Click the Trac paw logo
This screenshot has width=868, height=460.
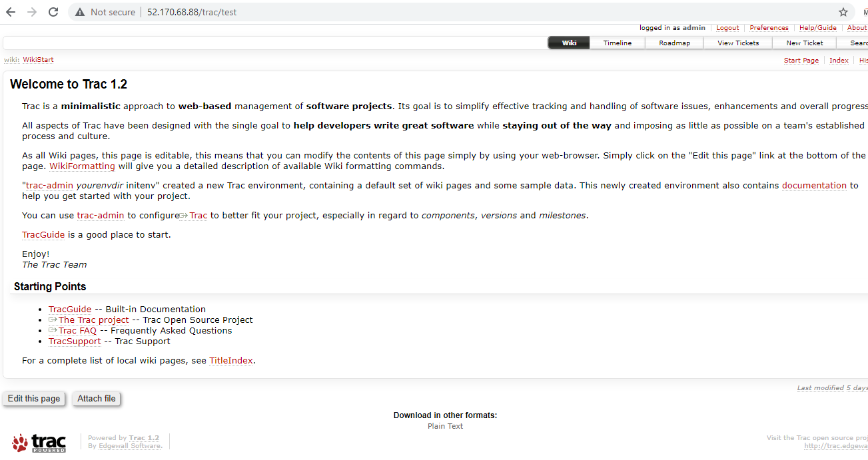click(39, 443)
